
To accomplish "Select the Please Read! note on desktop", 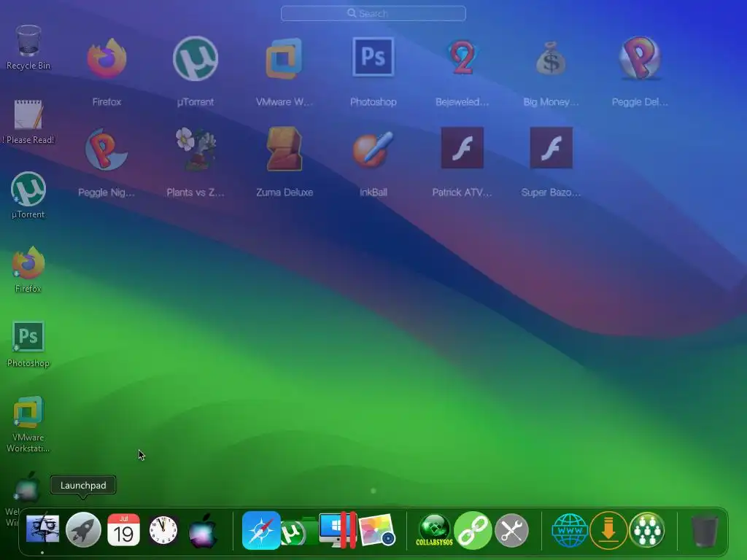I will [28, 122].
